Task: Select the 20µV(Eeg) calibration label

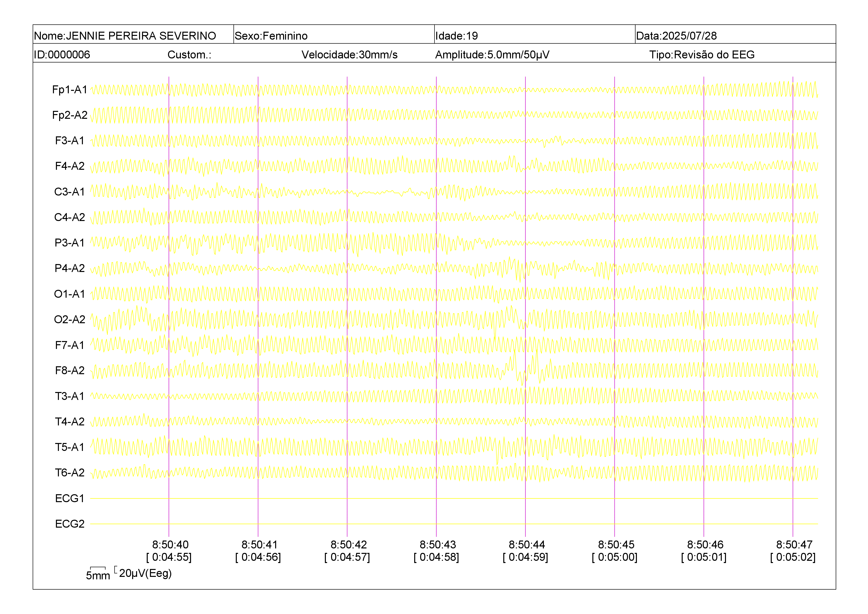Action: click(145, 573)
